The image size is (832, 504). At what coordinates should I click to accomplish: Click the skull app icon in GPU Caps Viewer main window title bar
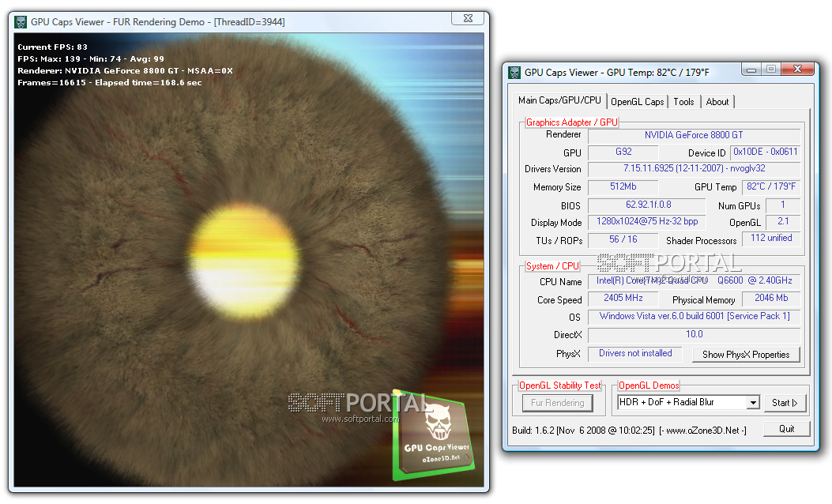tap(514, 72)
